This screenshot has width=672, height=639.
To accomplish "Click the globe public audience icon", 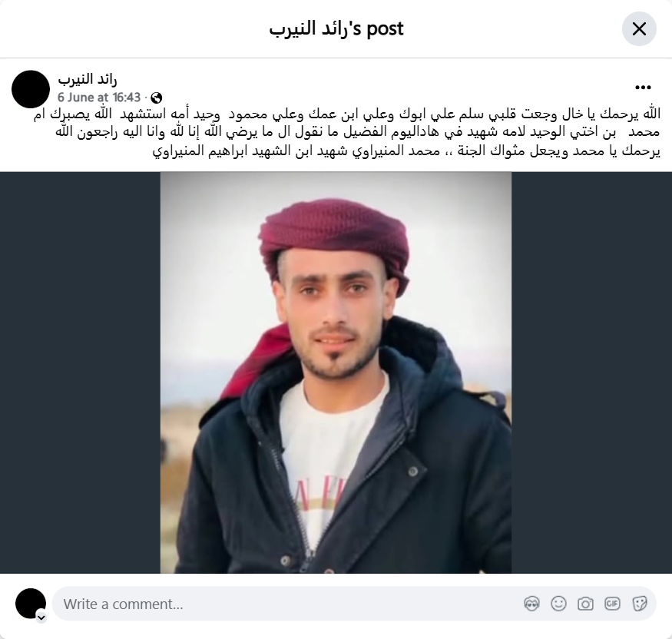I will (x=157, y=98).
